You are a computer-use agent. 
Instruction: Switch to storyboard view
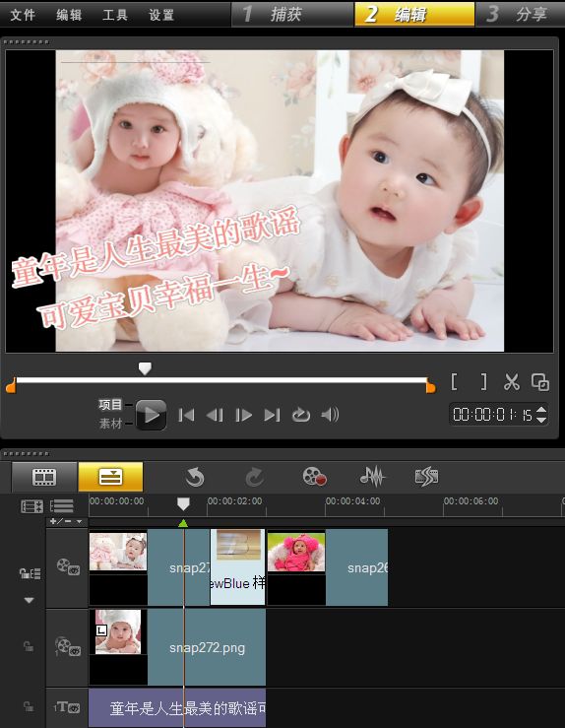[x=44, y=477]
